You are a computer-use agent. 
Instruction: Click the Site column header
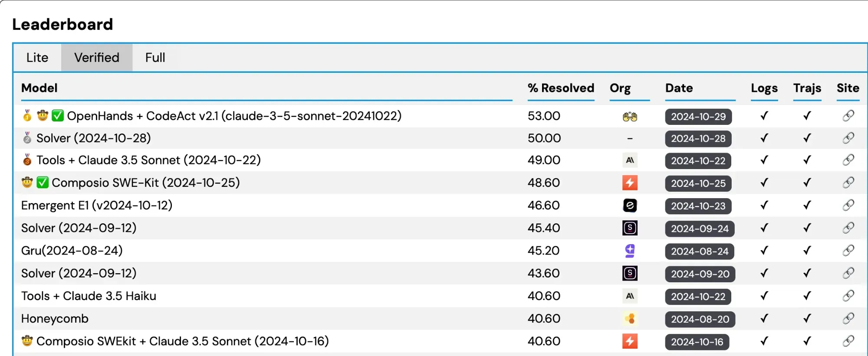848,88
